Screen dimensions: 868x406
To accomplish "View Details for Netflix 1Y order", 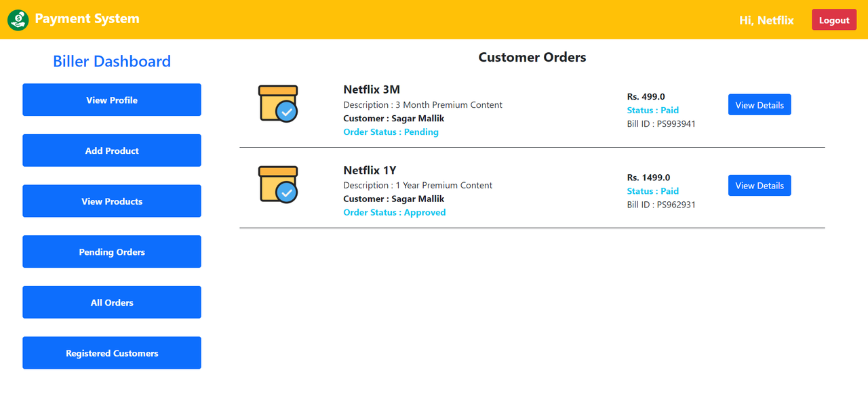I will click(x=759, y=186).
